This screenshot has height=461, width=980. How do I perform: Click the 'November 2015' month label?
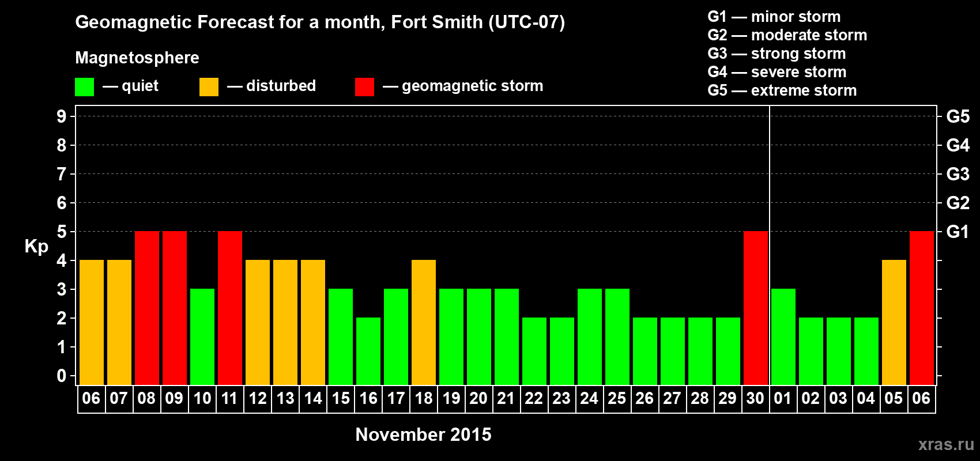point(424,434)
